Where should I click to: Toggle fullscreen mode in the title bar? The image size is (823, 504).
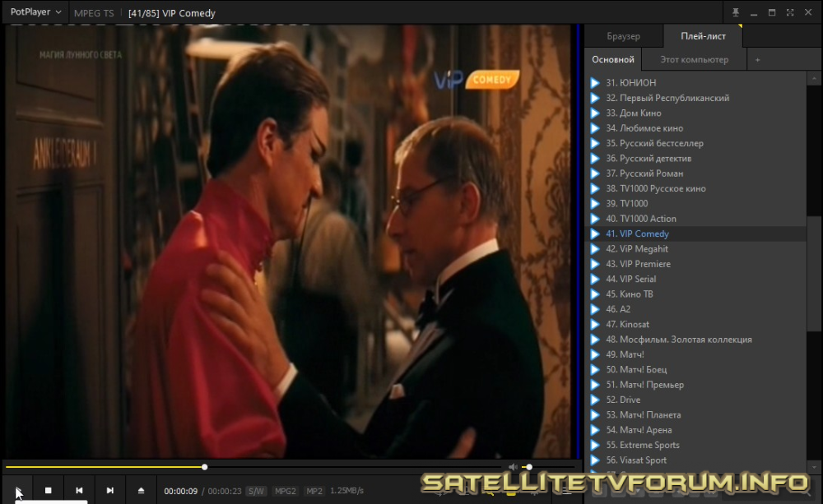[x=790, y=12]
